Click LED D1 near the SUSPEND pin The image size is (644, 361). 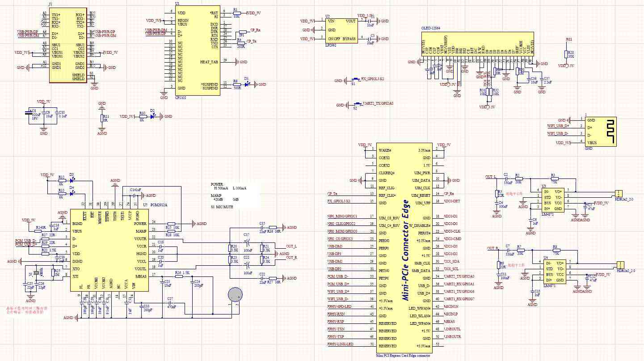247,84
